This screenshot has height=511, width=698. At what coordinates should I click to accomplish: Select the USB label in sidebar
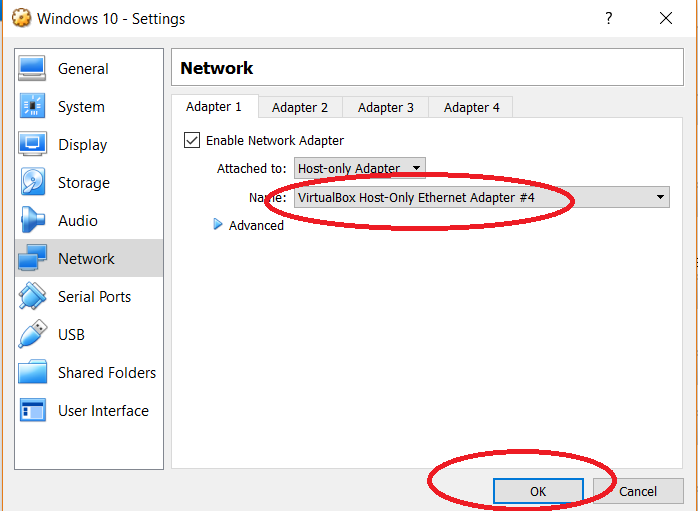(71, 335)
